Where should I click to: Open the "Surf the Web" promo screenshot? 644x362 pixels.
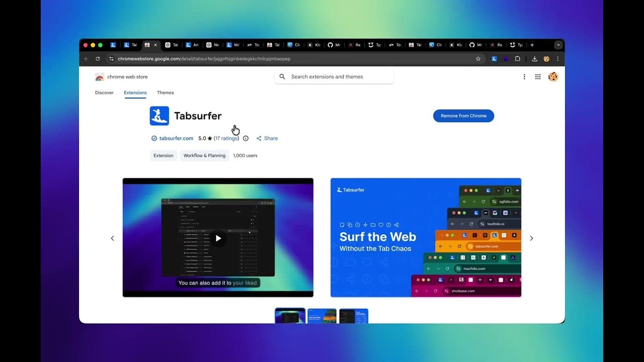tap(426, 237)
